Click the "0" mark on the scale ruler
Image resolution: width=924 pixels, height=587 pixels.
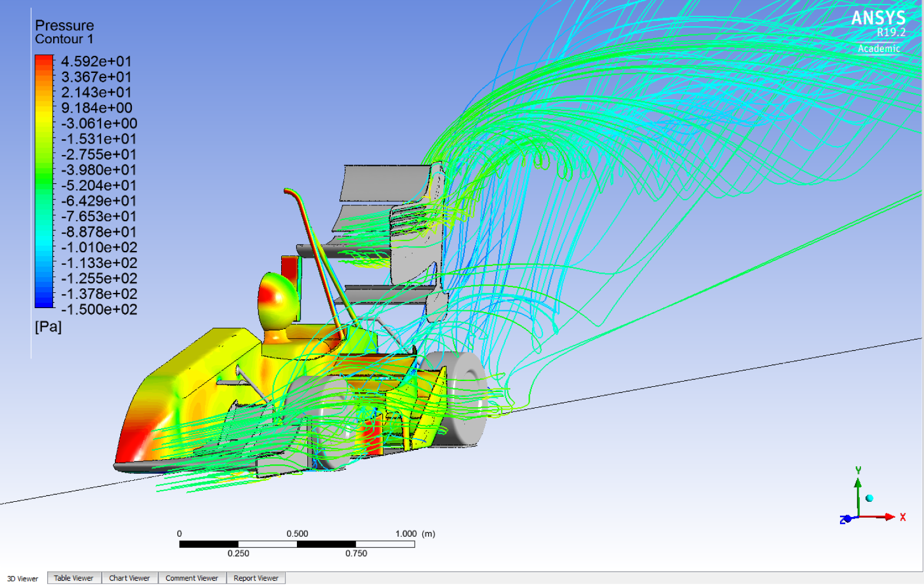pos(180,533)
